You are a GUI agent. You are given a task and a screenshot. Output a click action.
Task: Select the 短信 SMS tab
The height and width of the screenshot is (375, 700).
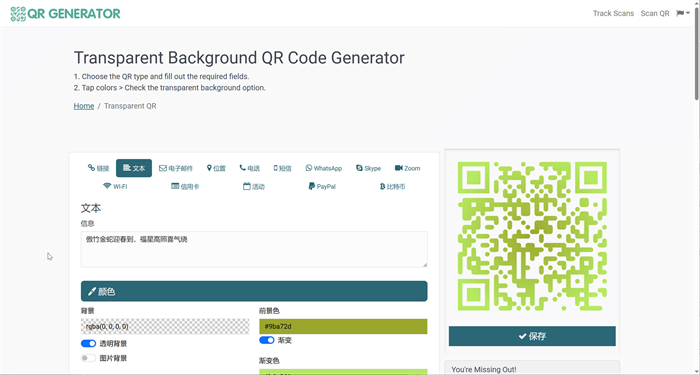[282, 168]
